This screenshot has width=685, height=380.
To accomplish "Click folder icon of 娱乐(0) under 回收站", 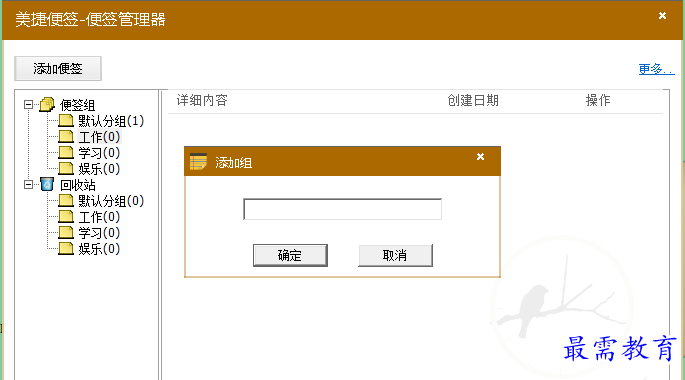I will click(x=66, y=249).
